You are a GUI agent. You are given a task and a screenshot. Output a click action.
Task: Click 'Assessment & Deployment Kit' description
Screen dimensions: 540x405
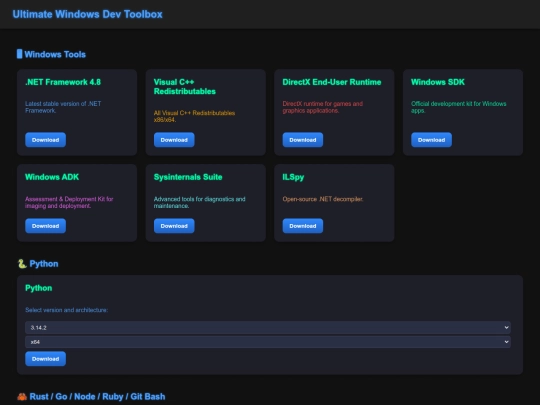click(69, 202)
